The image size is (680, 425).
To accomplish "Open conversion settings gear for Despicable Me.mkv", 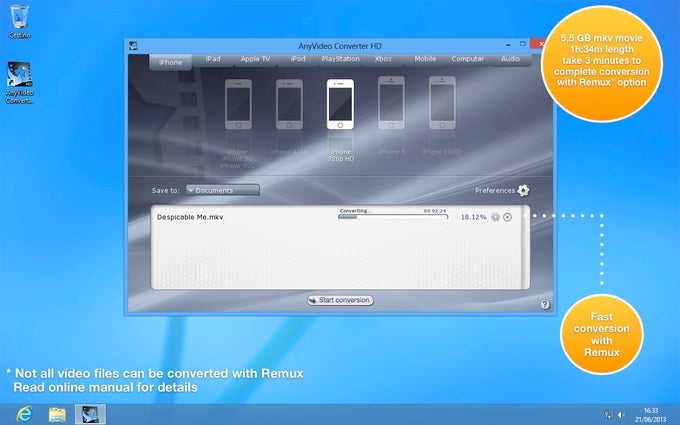I will [495, 217].
